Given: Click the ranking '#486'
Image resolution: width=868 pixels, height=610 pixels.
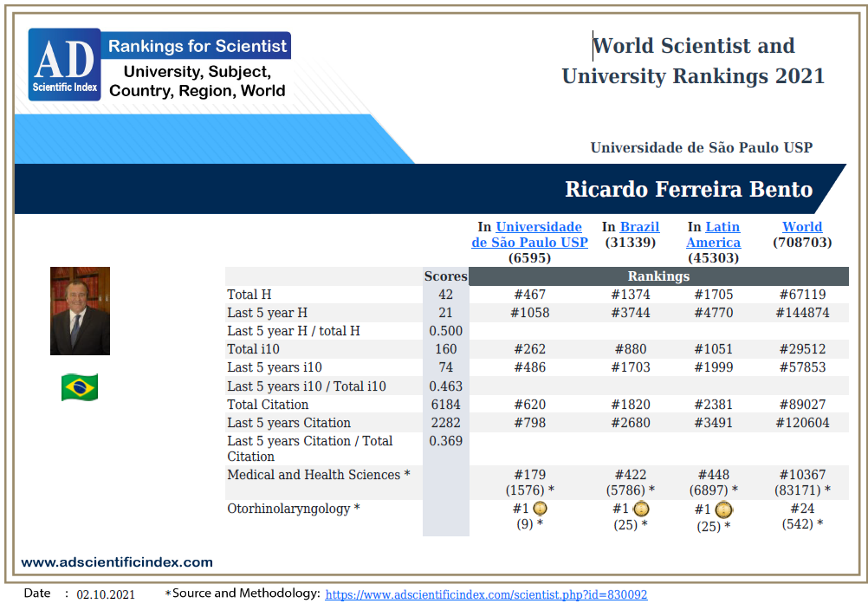Looking at the screenshot, I should [530, 367].
